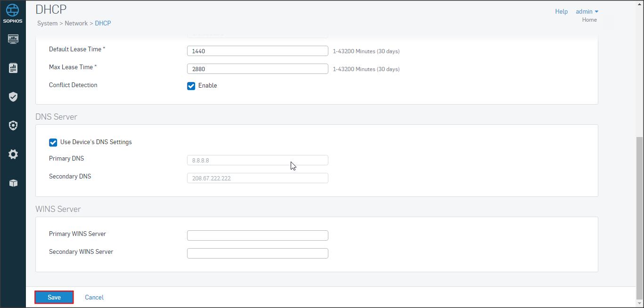644x308 pixels.
Task: Open the shield checkmark protection icon
Action: [13, 97]
